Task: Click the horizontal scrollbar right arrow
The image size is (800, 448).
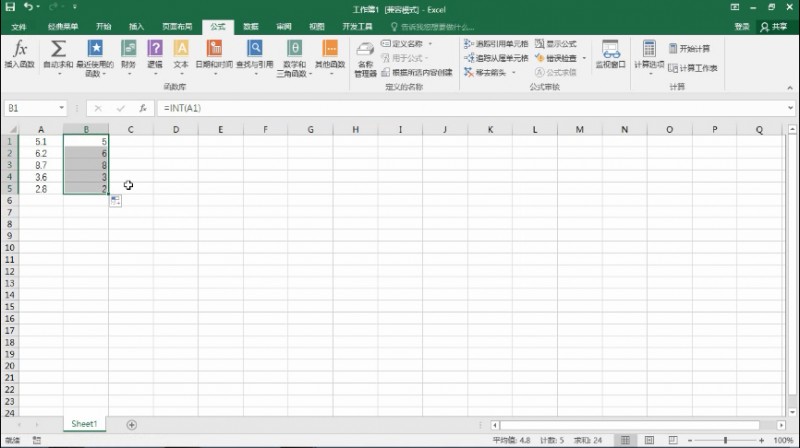Action: pyautogui.click(x=781, y=425)
